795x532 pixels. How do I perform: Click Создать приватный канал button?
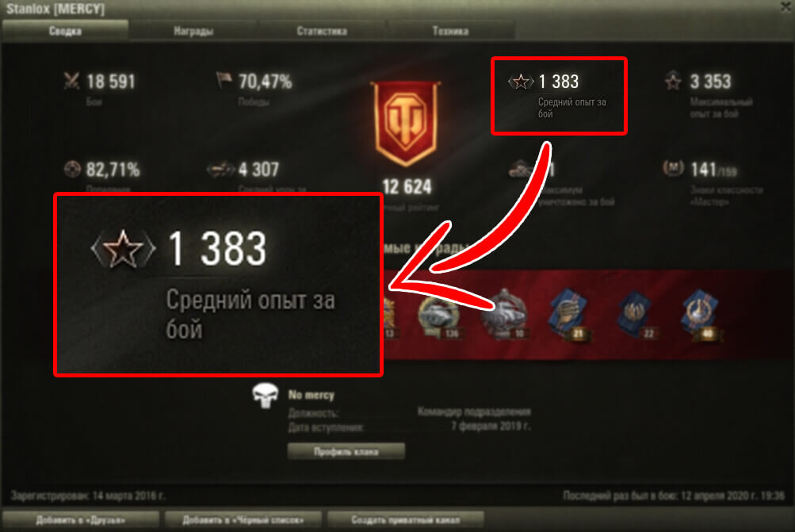pyautogui.click(x=405, y=520)
